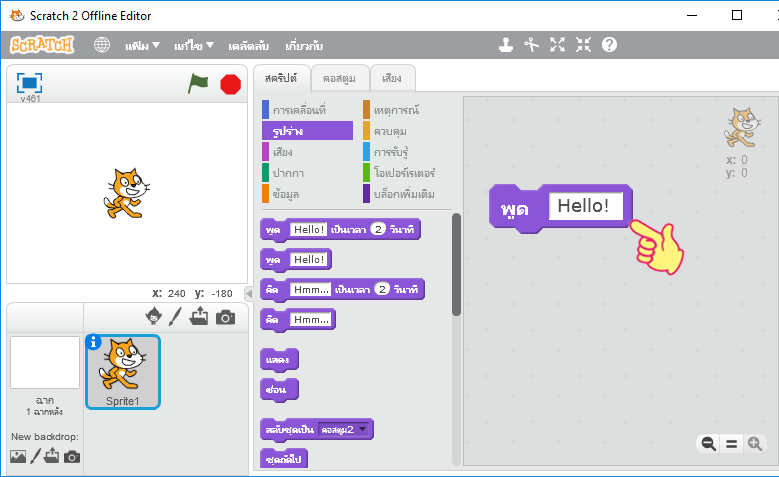Viewport: 779px width, 477px height.
Task: Select the ปากกา (Pen) block category
Action: tap(307, 173)
